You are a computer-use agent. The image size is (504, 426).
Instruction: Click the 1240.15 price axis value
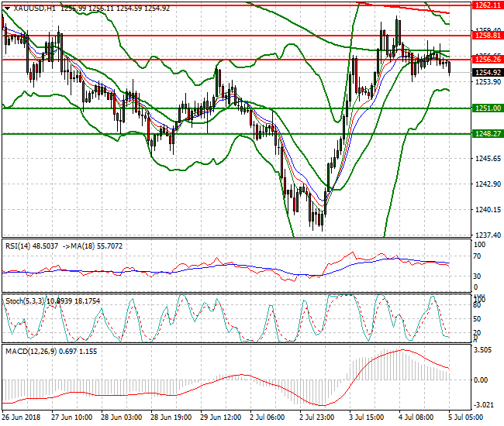point(488,209)
